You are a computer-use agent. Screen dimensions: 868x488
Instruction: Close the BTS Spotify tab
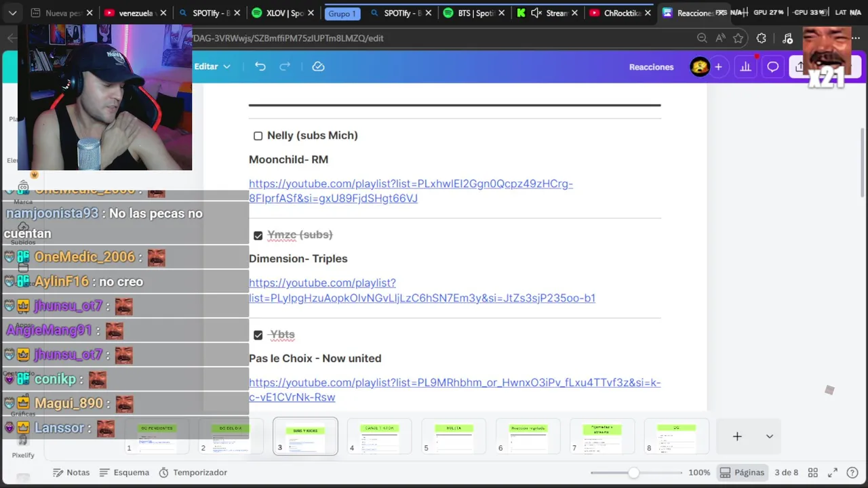tap(500, 13)
